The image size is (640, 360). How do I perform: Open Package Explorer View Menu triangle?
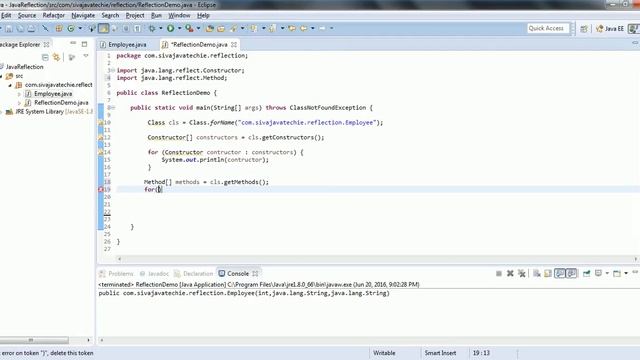[x=86, y=56]
